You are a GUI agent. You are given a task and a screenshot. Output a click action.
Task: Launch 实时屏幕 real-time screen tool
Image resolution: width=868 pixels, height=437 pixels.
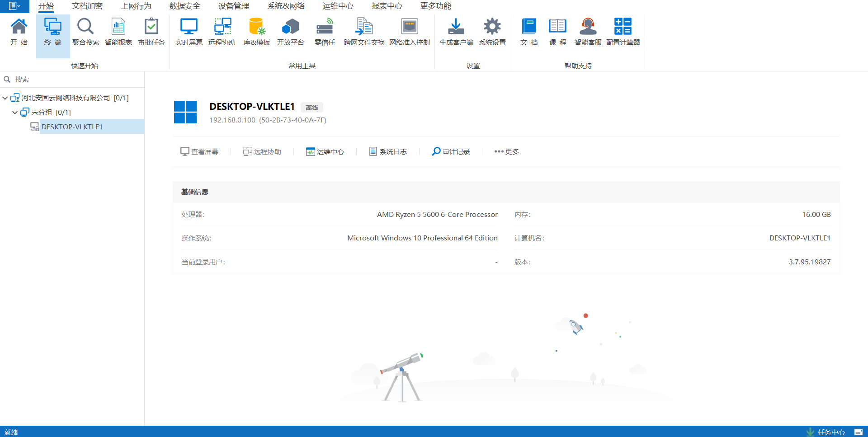(x=189, y=32)
